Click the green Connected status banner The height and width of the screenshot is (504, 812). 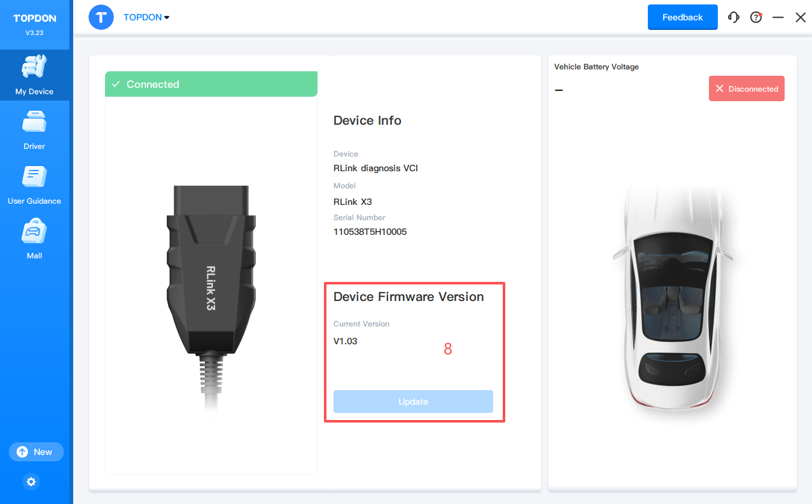click(211, 84)
